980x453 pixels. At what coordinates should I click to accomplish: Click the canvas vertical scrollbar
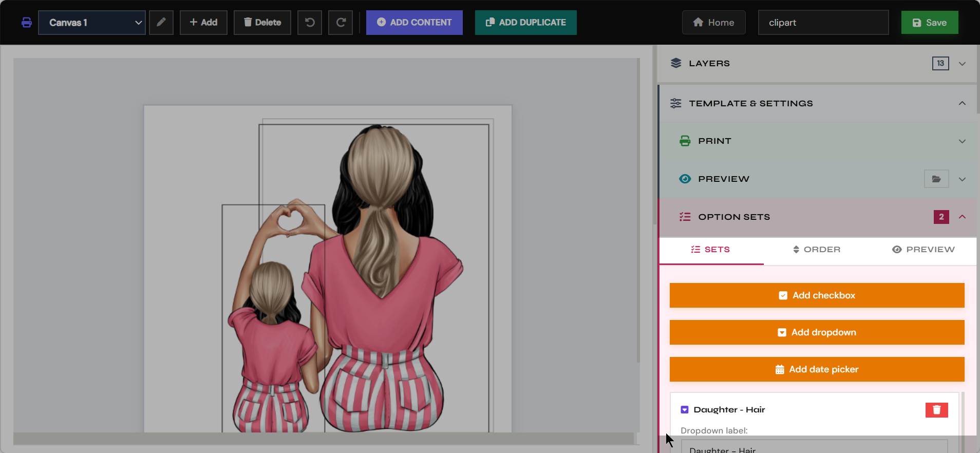pyautogui.click(x=638, y=211)
